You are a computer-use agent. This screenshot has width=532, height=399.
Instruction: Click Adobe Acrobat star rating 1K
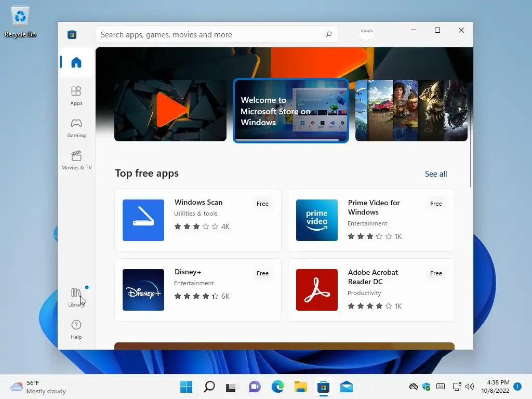(375, 306)
